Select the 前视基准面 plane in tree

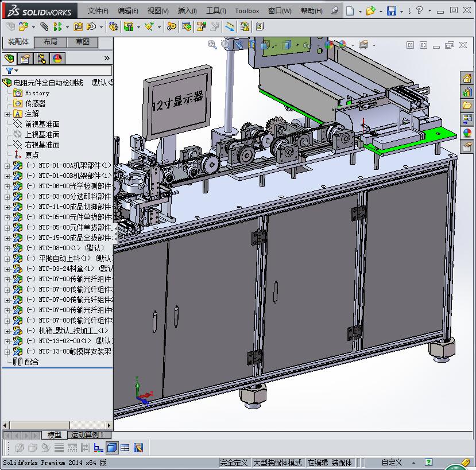pyautogui.click(x=42, y=124)
